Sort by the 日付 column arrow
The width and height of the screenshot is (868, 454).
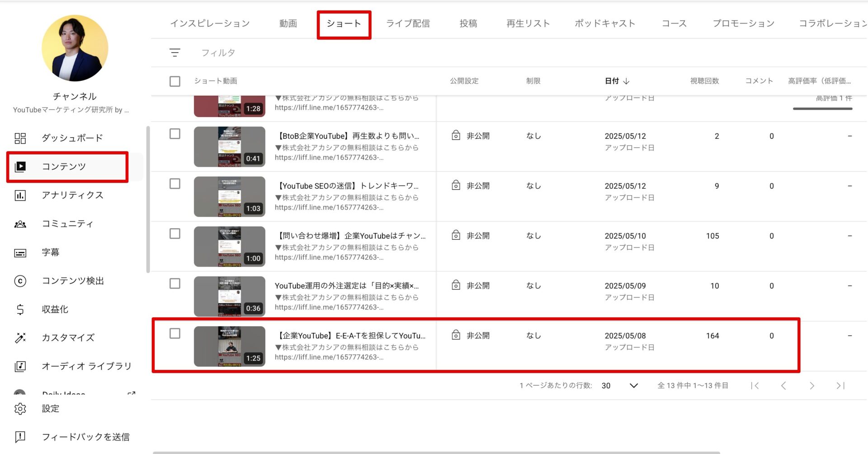click(627, 81)
